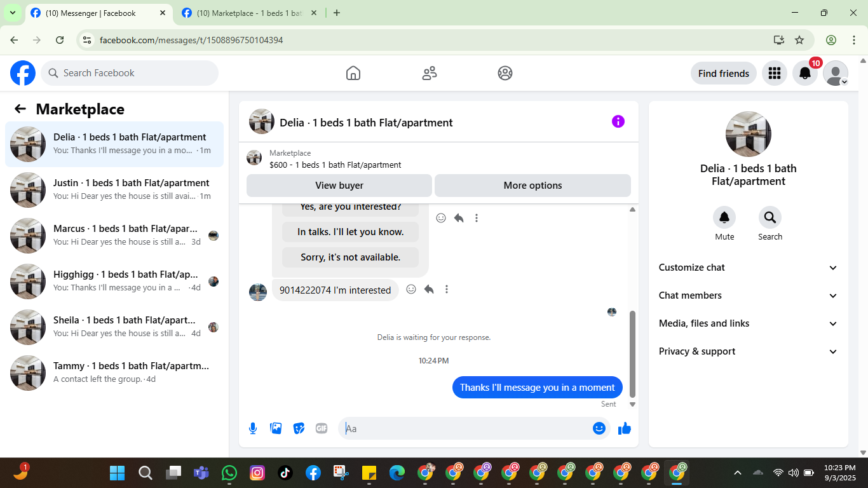Open the Justin conversation
This screenshot has width=868, height=488.
tap(114, 190)
